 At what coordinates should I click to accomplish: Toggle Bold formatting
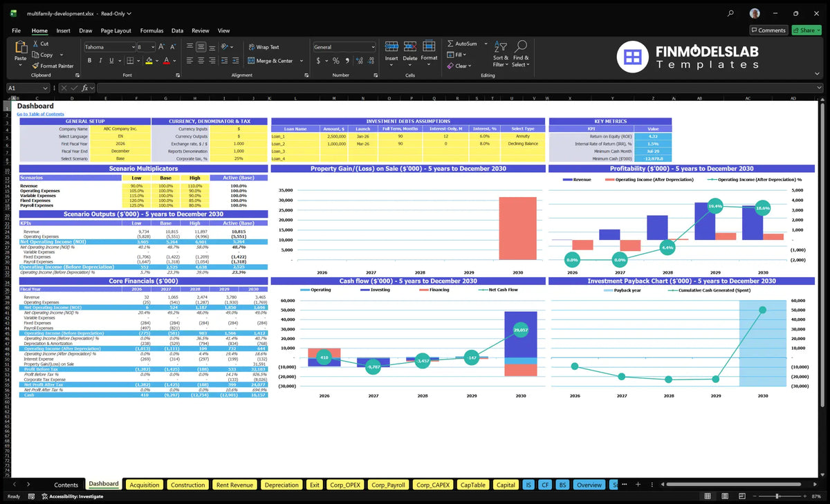coord(89,61)
